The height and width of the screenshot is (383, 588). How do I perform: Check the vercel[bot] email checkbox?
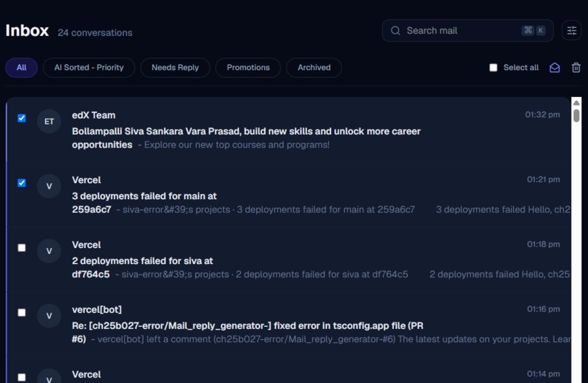22,313
